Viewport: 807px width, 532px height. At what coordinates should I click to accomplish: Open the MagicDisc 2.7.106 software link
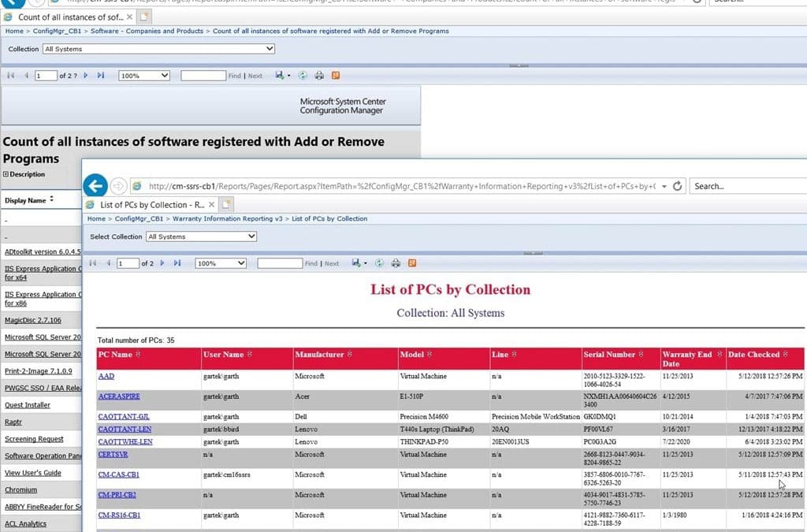point(33,320)
